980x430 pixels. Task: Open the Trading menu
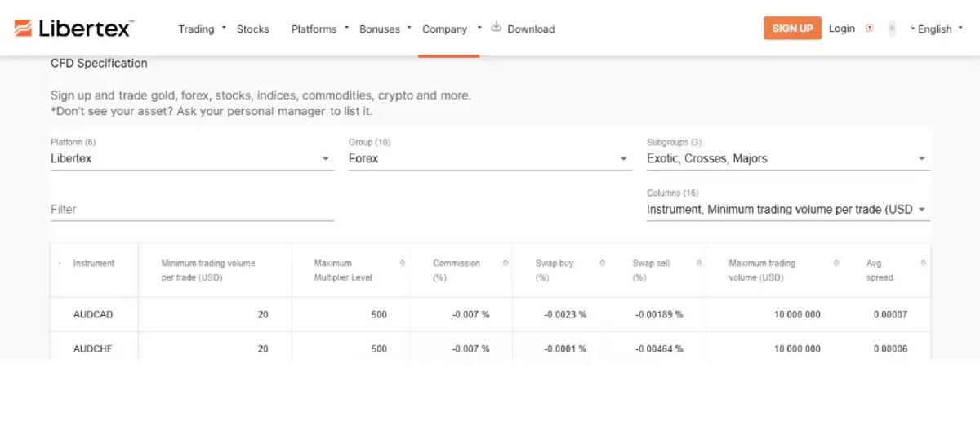[196, 29]
